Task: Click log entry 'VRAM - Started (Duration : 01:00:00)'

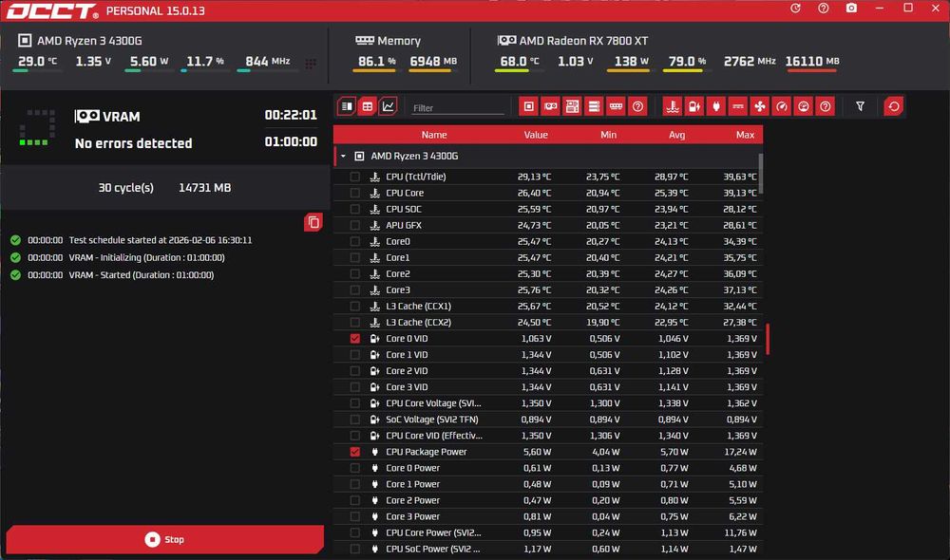Action: pyautogui.click(x=142, y=275)
